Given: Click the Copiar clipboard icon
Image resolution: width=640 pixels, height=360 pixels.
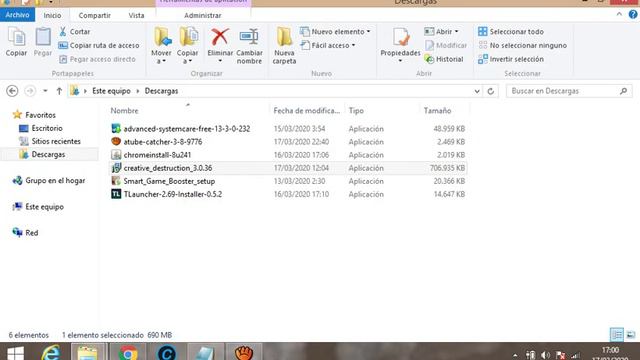Looking at the screenshot, I should point(16,38).
